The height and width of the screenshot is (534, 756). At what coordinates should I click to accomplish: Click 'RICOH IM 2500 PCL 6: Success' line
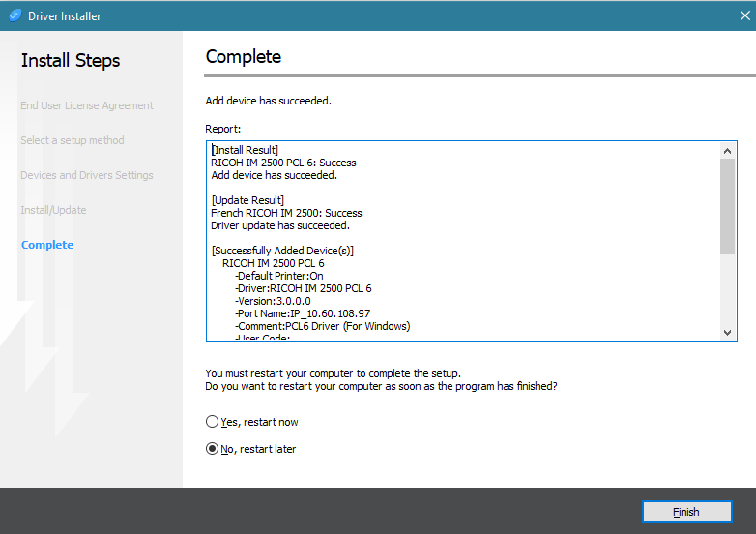[283, 163]
